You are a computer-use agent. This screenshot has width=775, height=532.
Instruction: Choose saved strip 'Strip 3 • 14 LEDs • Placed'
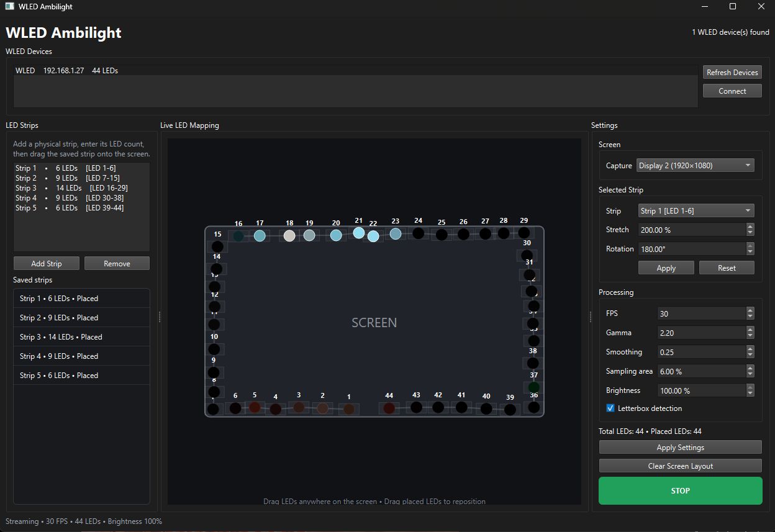[x=81, y=337]
